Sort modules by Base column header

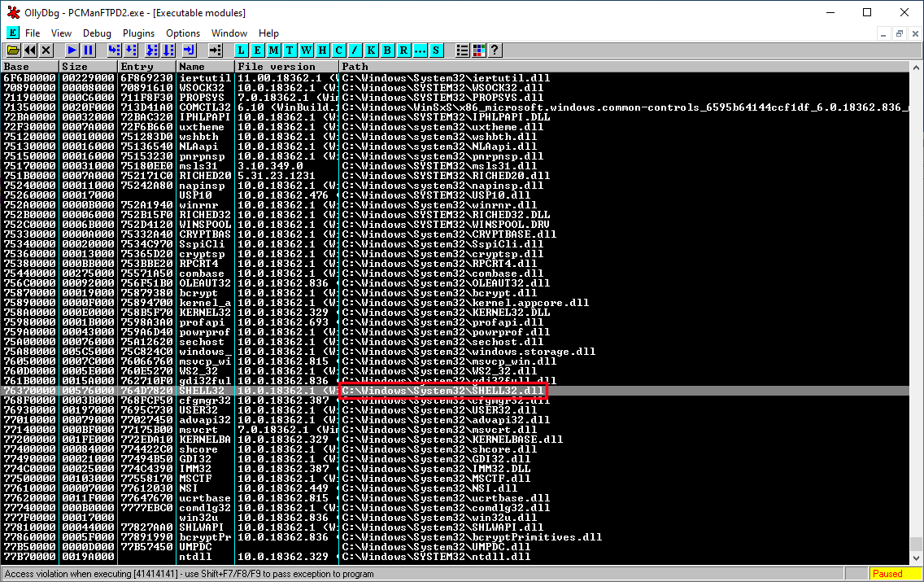pyautogui.click(x=30, y=67)
